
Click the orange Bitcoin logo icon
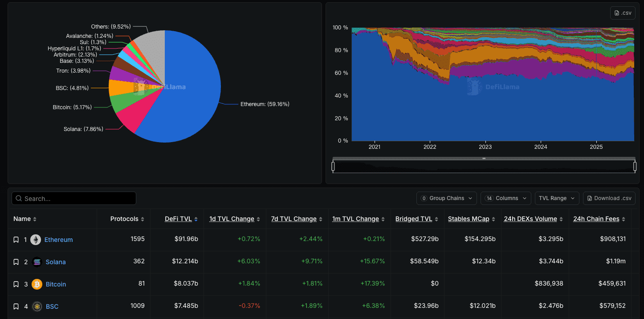pos(37,284)
